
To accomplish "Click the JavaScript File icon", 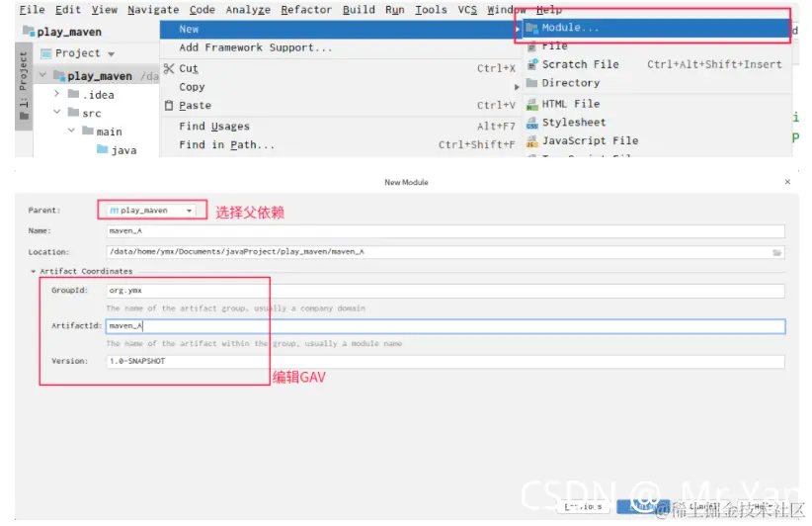I will (x=532, y=141).
